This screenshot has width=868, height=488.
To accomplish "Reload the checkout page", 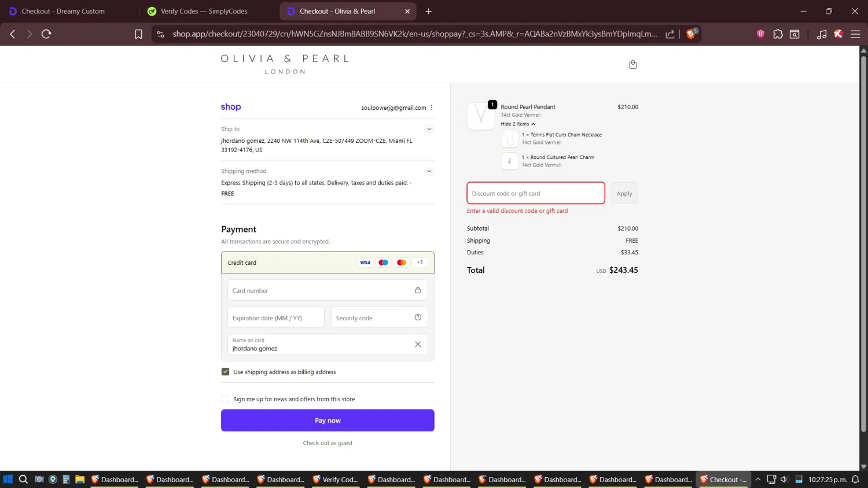I will coord(46,34).
